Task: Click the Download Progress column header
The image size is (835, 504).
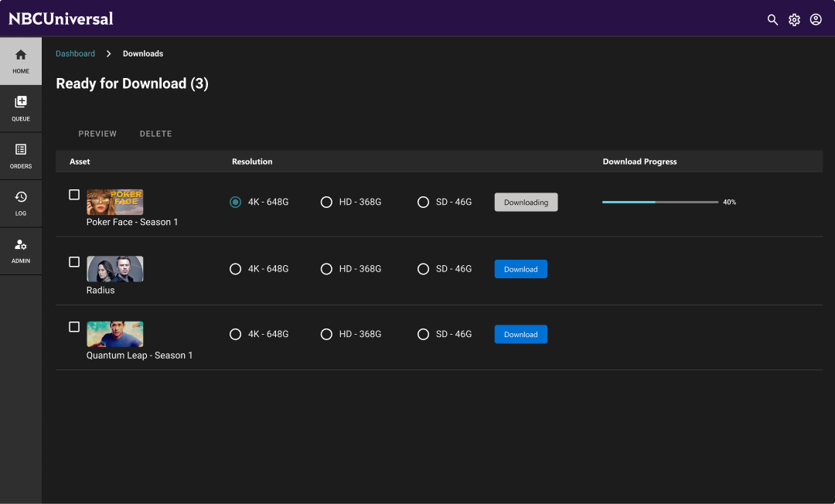Action: pos(639,162)
